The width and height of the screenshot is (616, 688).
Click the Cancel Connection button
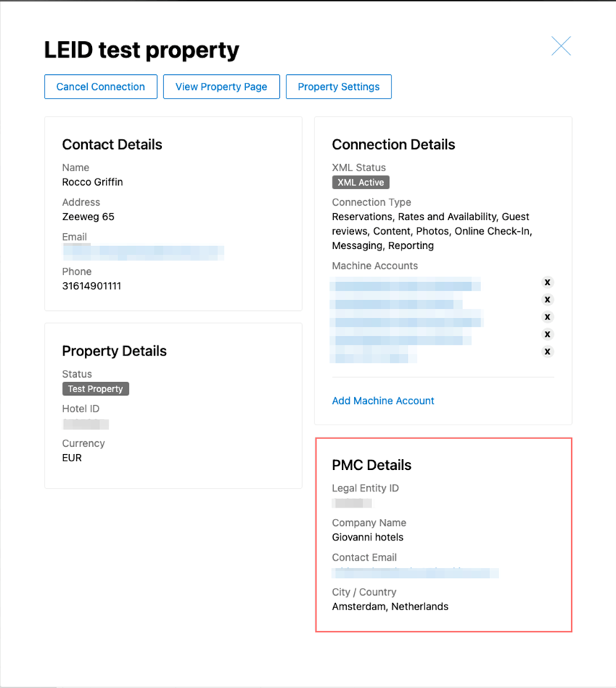[101, 87]
